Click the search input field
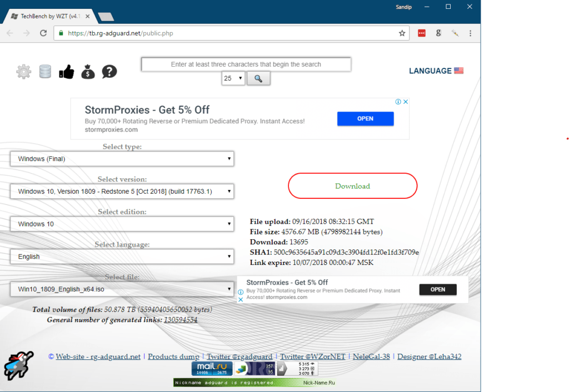 [x=246, y=64]
